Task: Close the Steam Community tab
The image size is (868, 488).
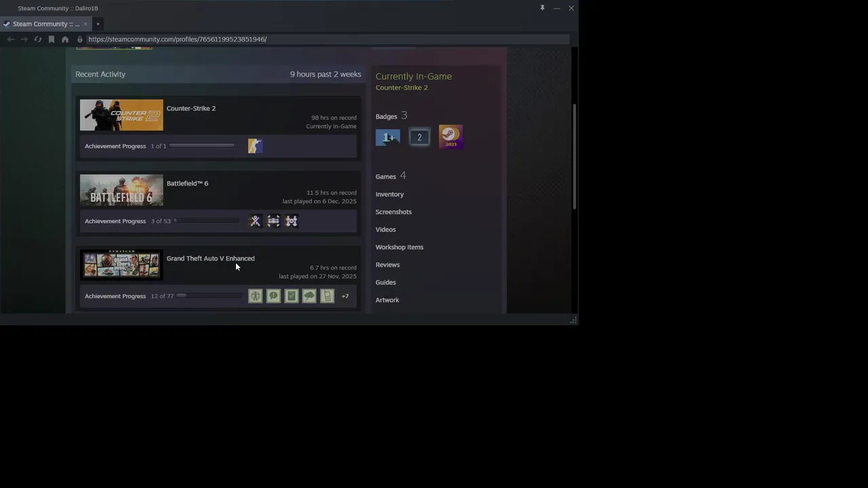Action: pos(85,24)
